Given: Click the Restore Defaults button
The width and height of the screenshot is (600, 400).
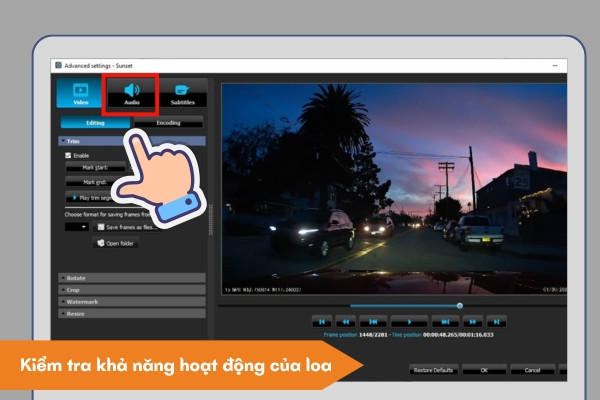Looking at the screenshot, I should click(433, 370).
